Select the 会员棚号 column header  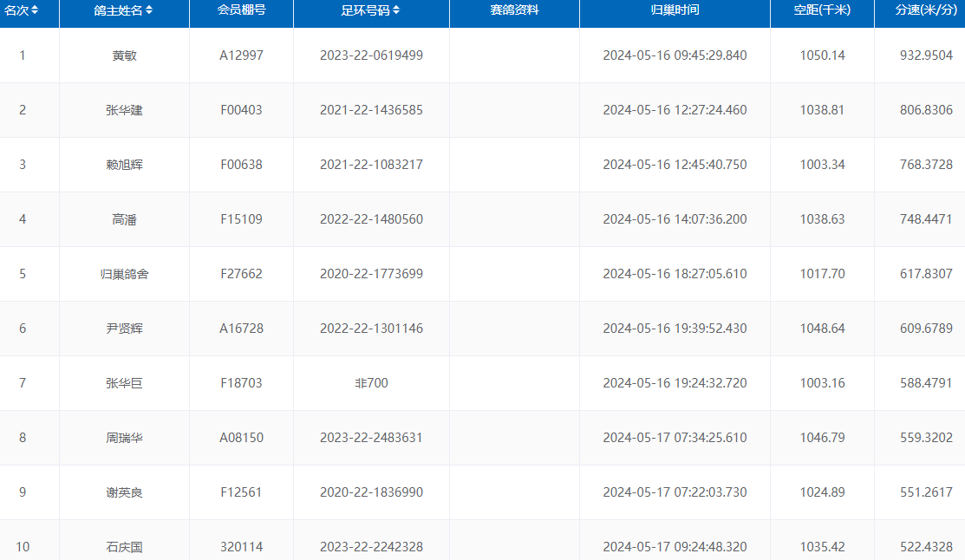pos(241,10)
